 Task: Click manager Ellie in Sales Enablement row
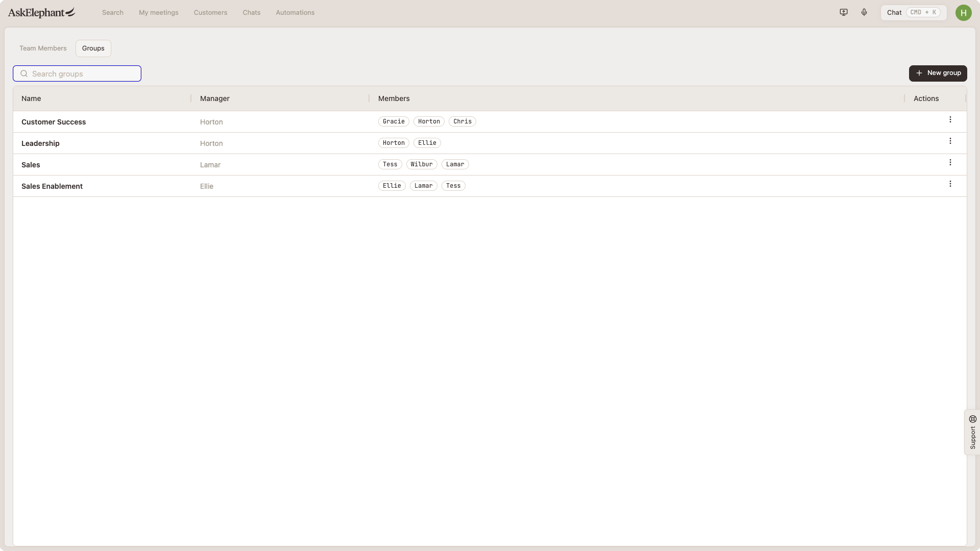click(207, 186)
